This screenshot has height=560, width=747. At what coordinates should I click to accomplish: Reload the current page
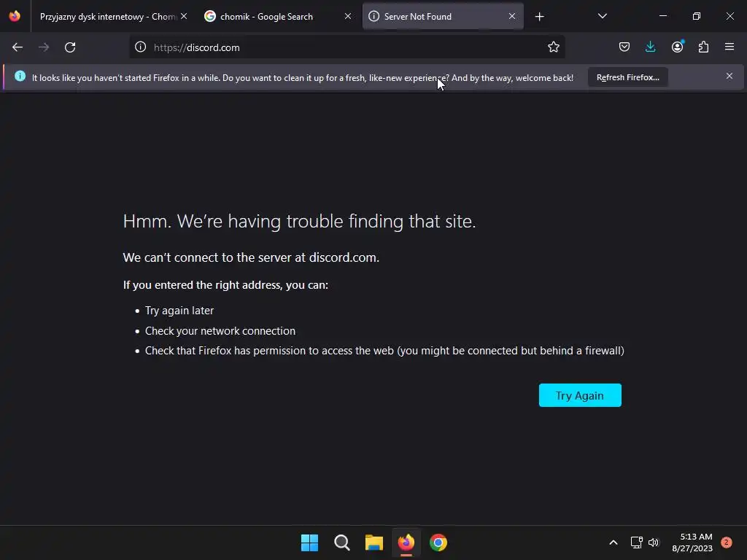[70, 47]
